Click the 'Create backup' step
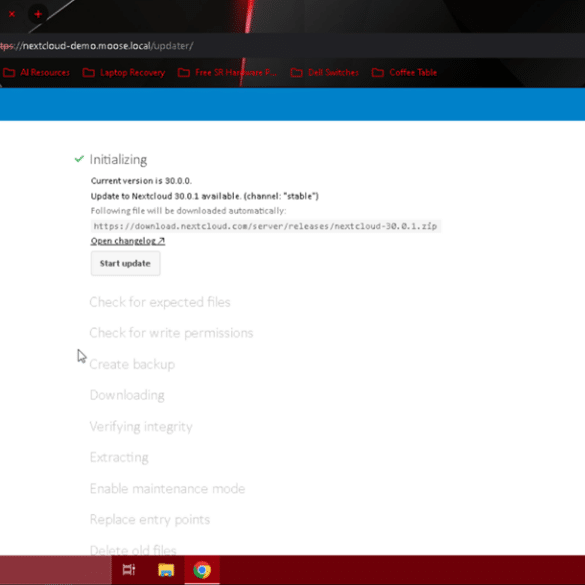 [x=132, y=364]
